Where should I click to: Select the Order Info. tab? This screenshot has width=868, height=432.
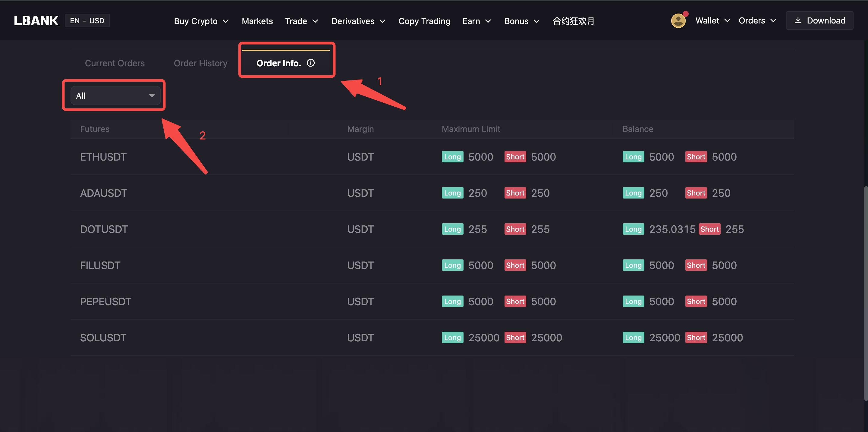click(x=286, y=63)
